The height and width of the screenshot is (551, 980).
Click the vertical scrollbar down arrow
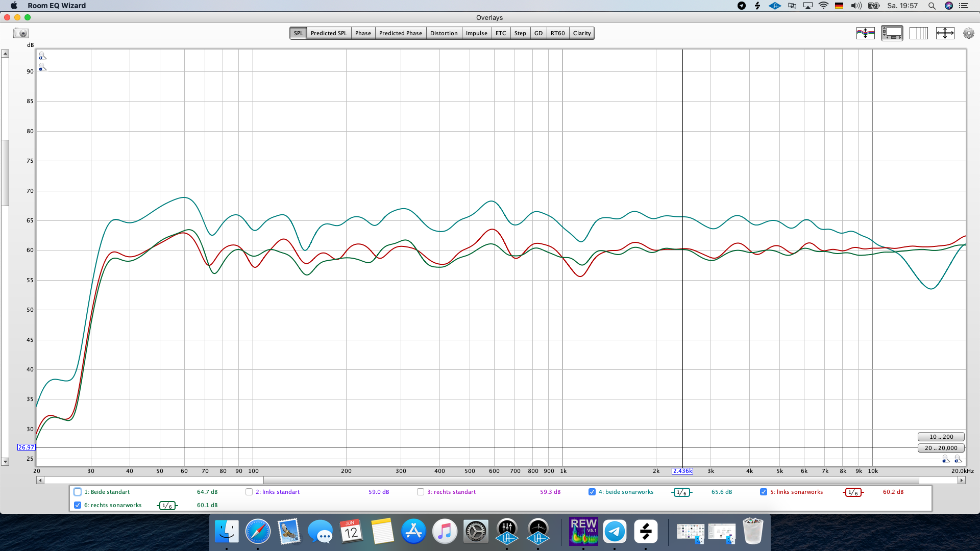5,462
